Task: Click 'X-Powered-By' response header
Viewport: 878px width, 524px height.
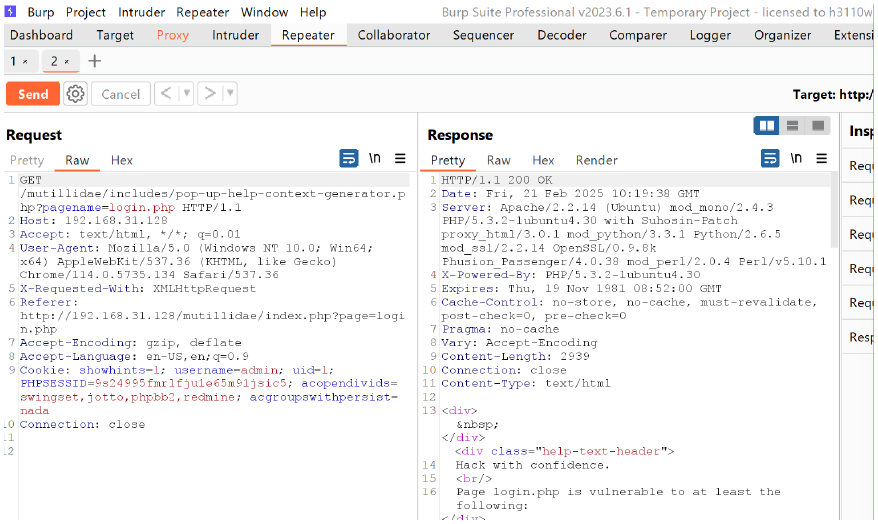Action: point(571,275)
